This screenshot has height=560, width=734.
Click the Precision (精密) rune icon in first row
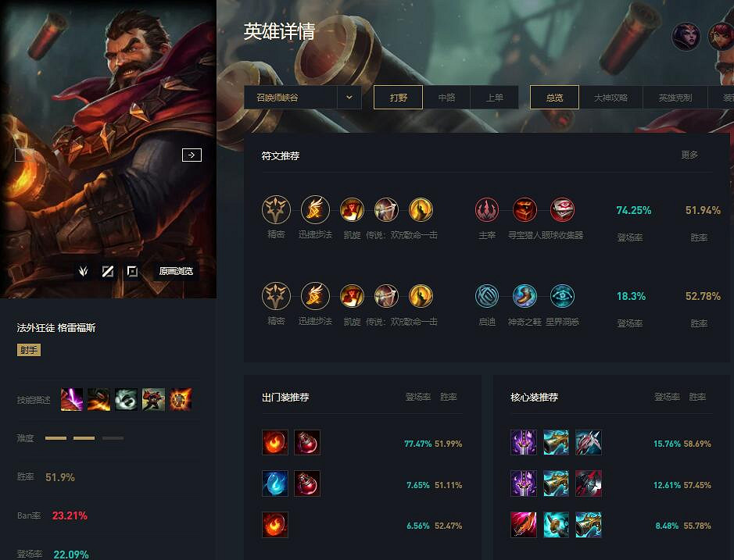(276, 209)
